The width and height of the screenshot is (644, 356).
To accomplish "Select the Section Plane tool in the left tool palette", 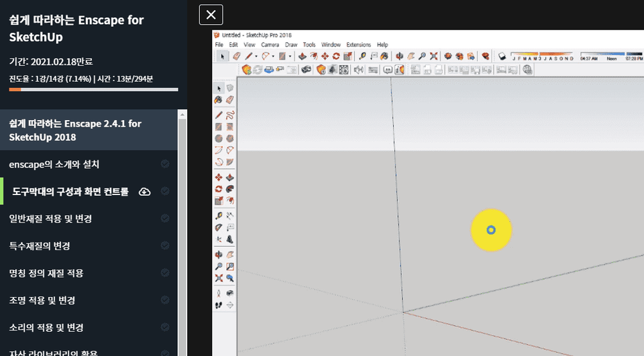I will (x=230, y=304).
